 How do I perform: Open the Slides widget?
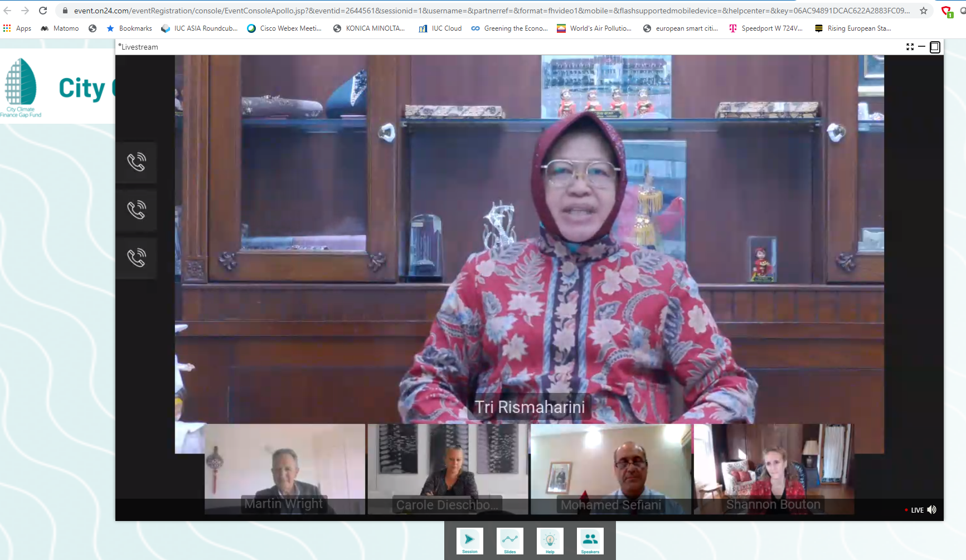point(509,540)
